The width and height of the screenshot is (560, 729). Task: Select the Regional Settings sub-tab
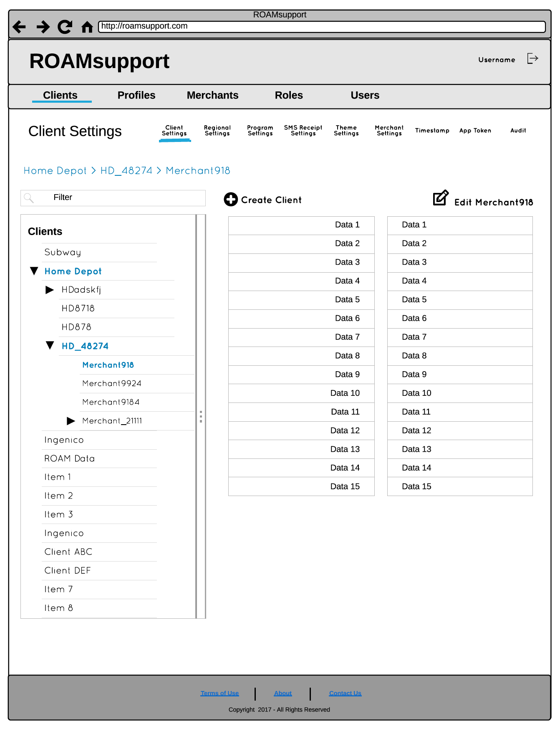coord(217,131)
